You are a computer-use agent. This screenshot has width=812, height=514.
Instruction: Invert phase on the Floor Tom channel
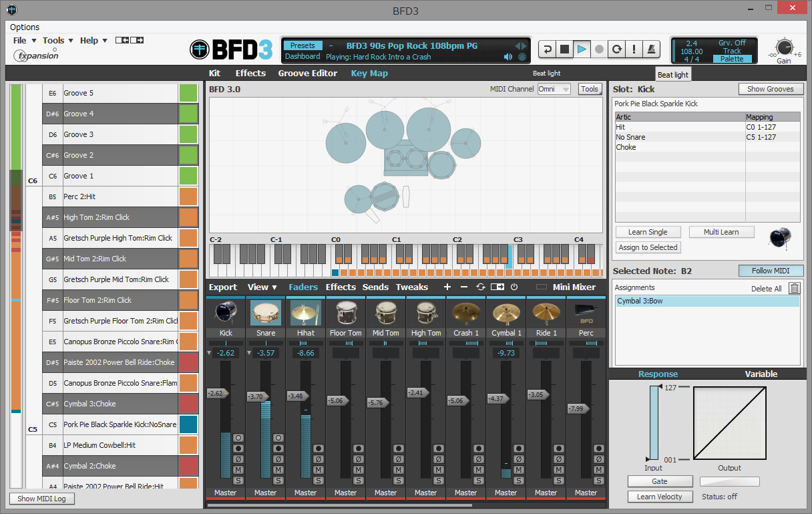pyautogui.click(x=359, y=459)
